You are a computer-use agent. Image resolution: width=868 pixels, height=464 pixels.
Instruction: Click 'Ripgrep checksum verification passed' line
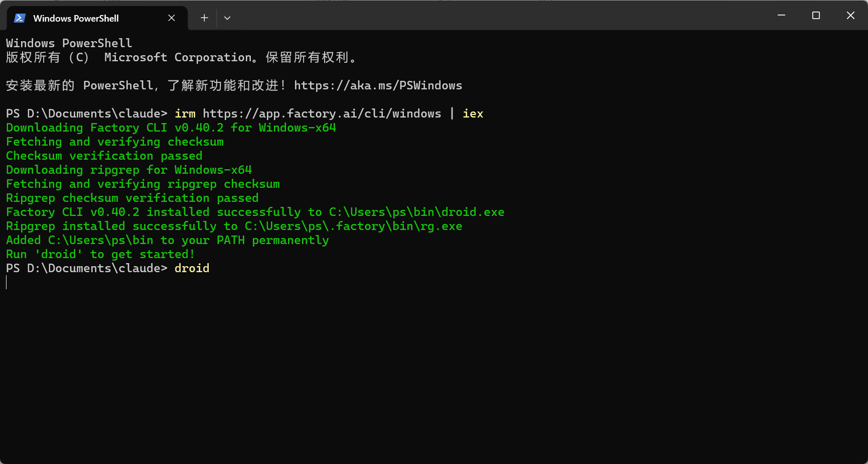pos(132,198)
